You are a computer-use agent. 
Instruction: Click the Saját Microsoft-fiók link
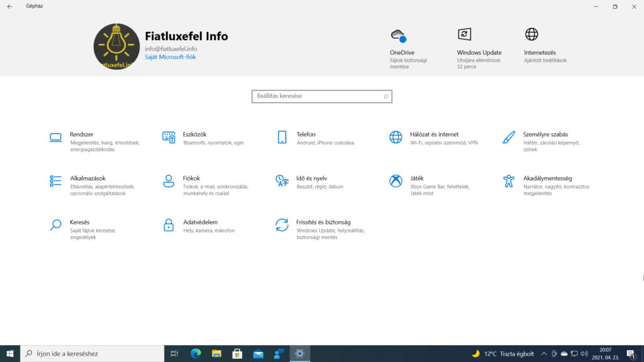(170, 57)
